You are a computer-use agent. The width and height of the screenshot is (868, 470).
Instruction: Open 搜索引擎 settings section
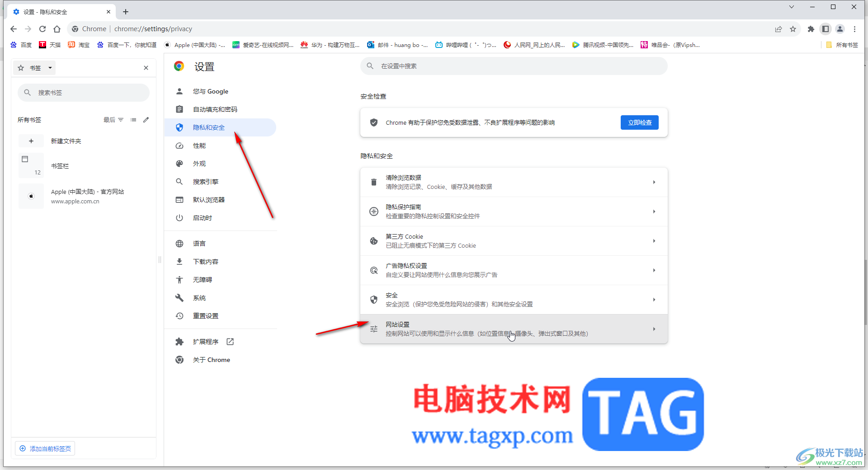220,182
